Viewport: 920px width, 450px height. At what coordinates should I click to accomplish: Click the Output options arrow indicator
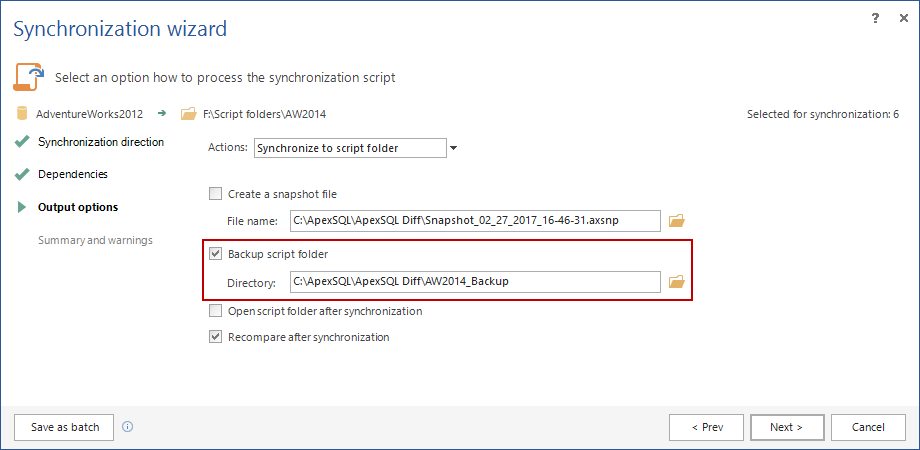click(21, 208)
